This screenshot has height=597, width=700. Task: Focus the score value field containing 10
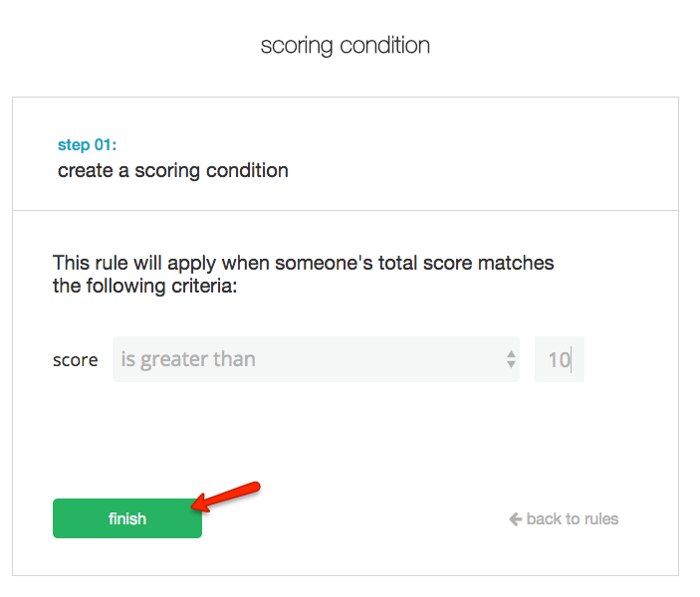(559, 359)
